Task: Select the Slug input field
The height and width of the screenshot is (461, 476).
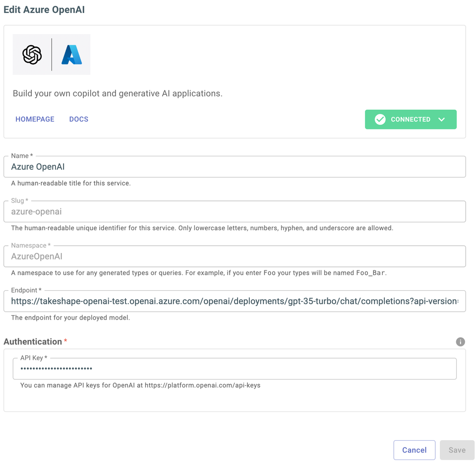Action: click(233, 211)
